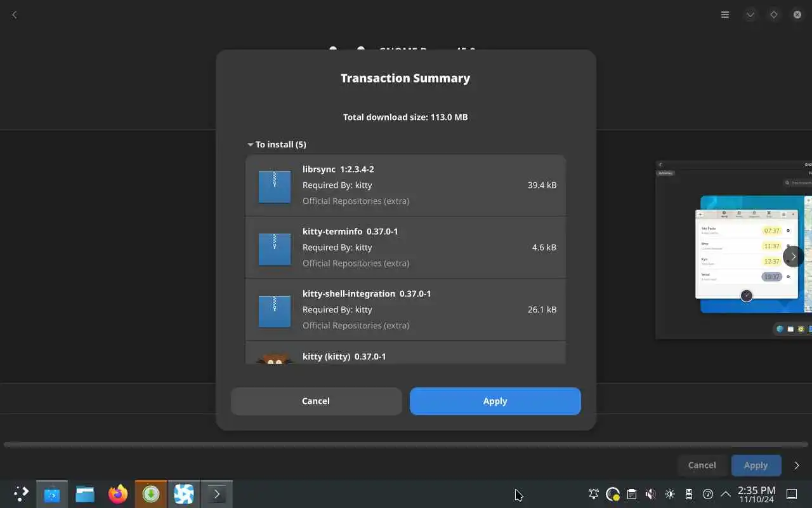Open the file manager from the taskbar
This screenshot has height=508, width=812.
85,493
